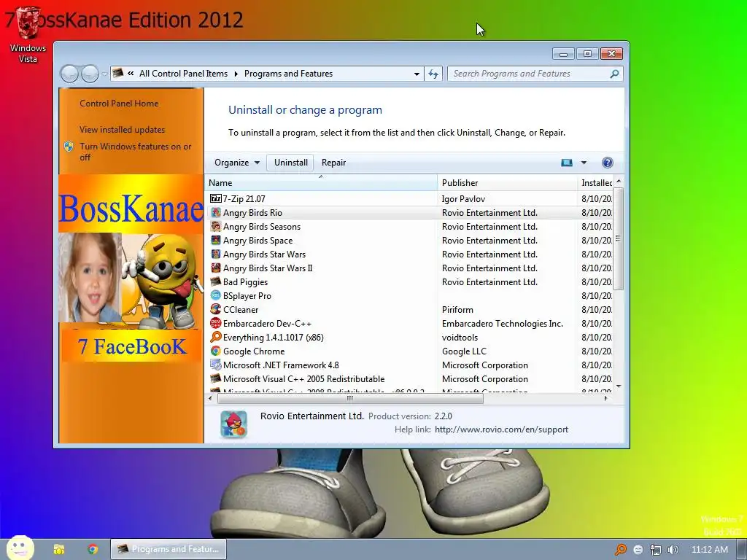This screenshot has width=747, height=560.
Task: Click the search magnifier icon
Action: tap(614, 74)
